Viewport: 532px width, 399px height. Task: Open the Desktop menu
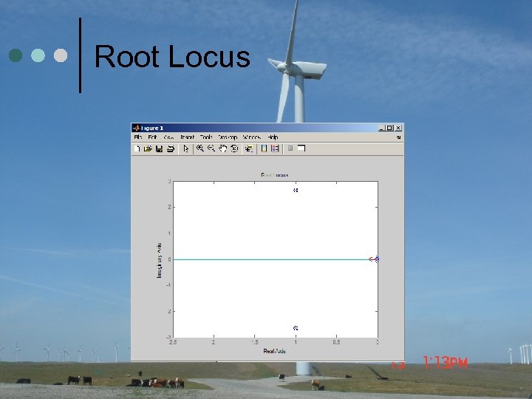point(228,137)
